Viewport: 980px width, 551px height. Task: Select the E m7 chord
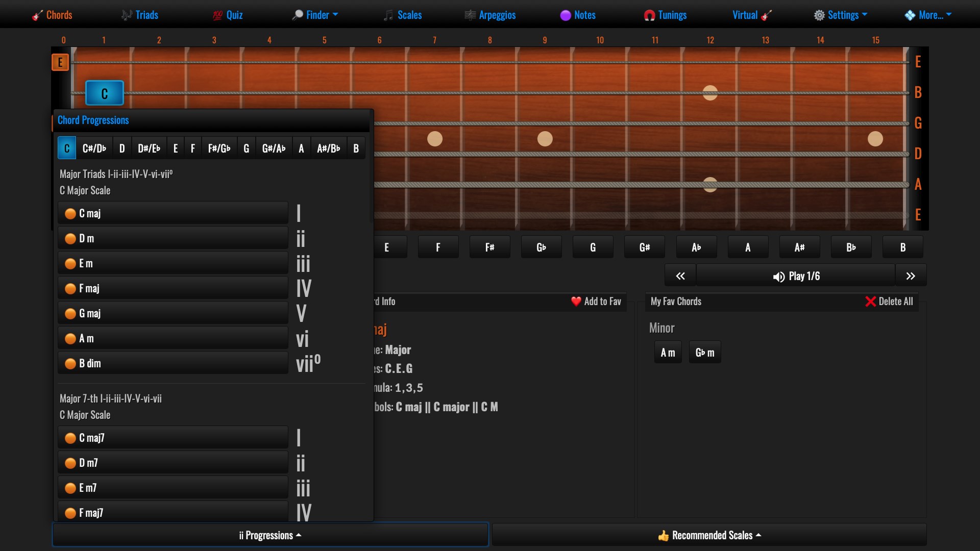coord(173,488)
